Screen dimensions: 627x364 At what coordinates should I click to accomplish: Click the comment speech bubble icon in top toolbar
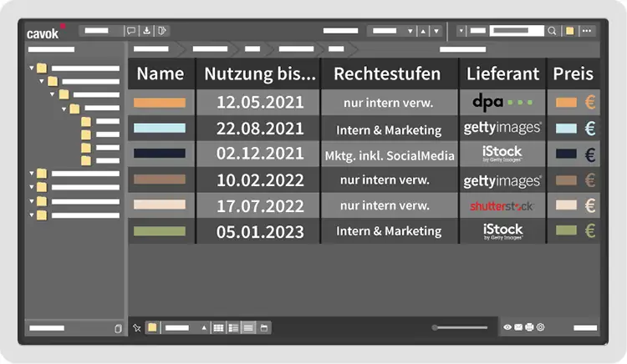coord(131,31)
